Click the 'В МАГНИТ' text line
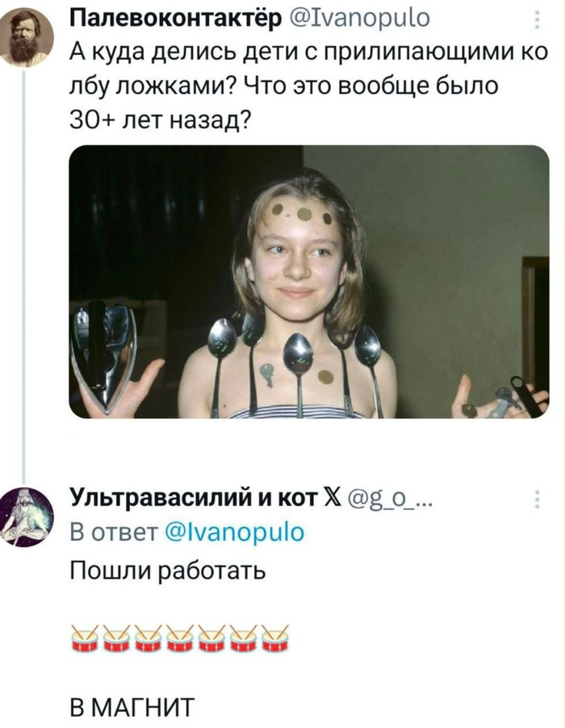 pyautogui.click(x=132, y=707)
